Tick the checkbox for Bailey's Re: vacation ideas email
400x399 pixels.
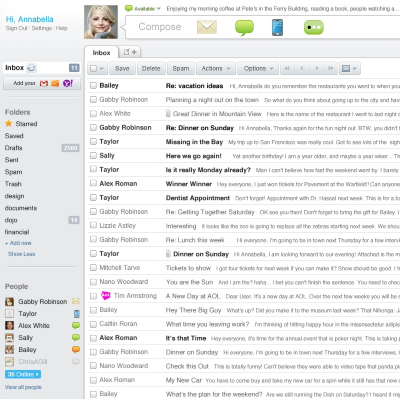click(x=93, y=86)
